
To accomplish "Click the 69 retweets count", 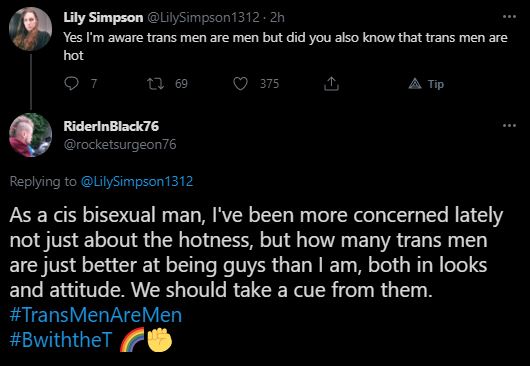I will [x=181, y=83].
